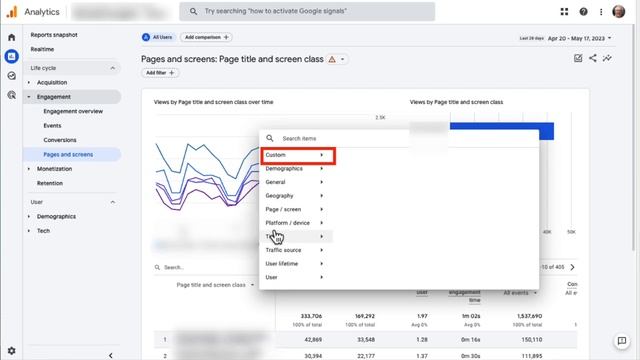Expand the Tech tree item
The image size is (640, 360).
point(29,231)
